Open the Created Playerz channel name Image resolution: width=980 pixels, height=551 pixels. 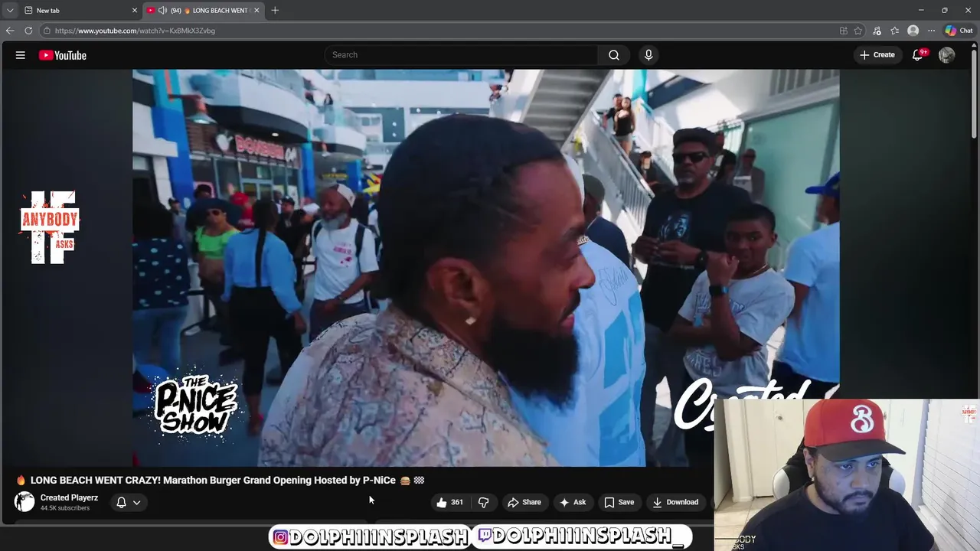pyautogui.click(x=69, y=497)
